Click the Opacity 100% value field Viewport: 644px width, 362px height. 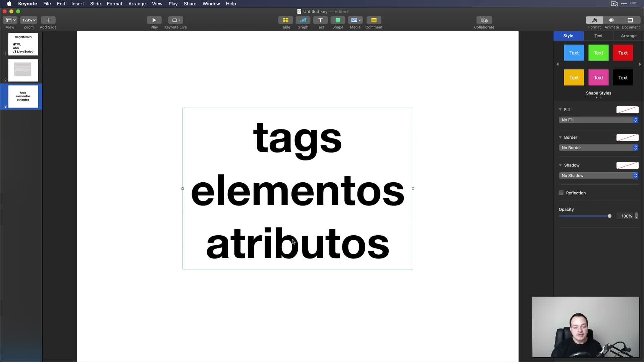pyautogui.click(x=626, y=216)
